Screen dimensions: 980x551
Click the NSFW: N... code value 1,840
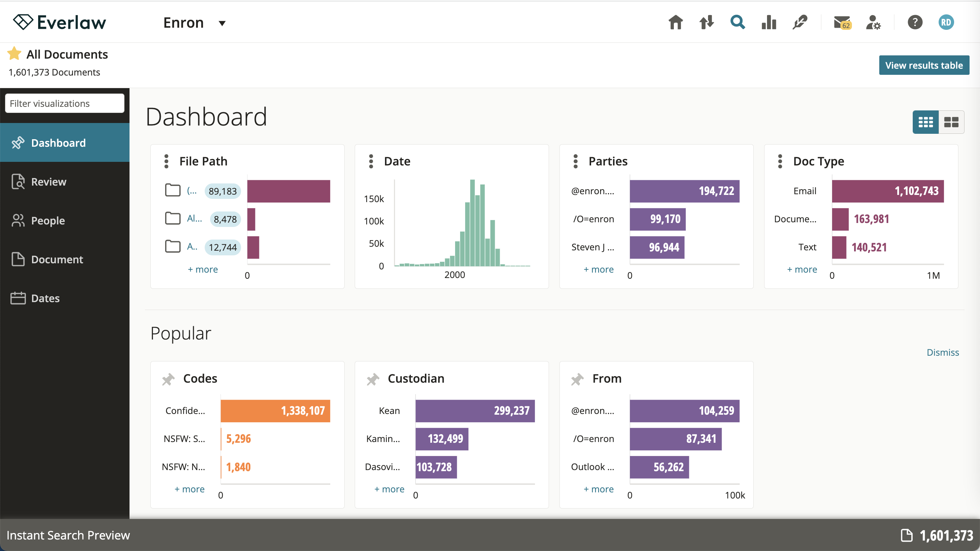pyautogui.click(x=239, y=467)
